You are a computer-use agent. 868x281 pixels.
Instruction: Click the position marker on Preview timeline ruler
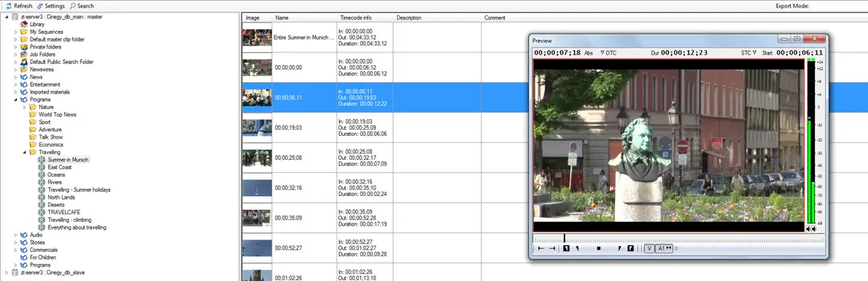[x=564, y=238]
